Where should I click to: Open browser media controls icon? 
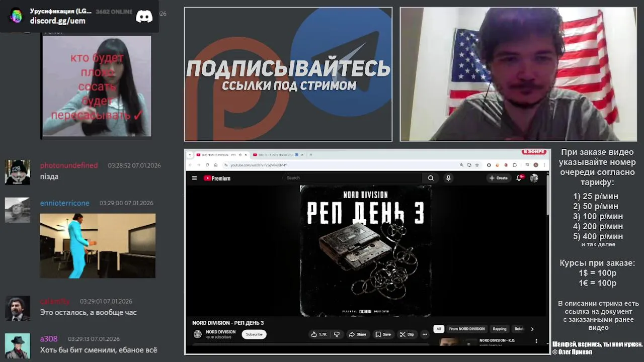click(x=527, y=164)
